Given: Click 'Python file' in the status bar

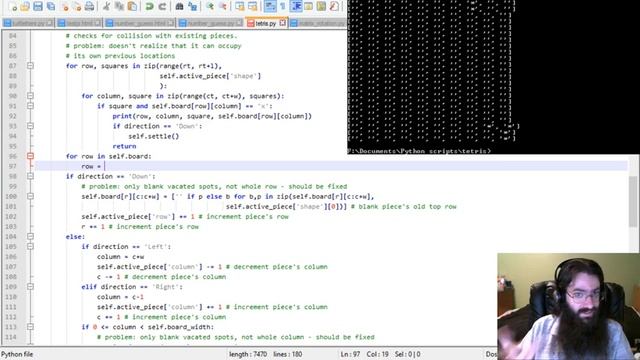Looking at the screenshot, I should pos(17,354).
